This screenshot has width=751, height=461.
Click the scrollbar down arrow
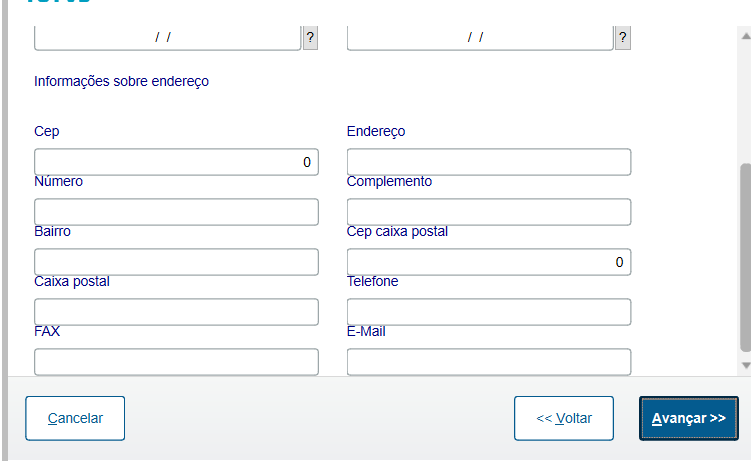(x=745, y=366)
